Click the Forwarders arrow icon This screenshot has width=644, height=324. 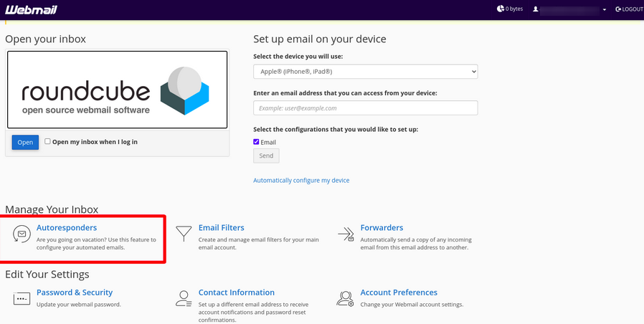[346, 234]
